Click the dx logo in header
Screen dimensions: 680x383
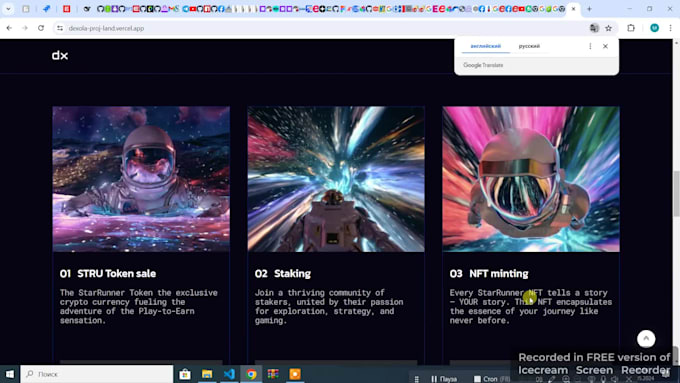60,56
